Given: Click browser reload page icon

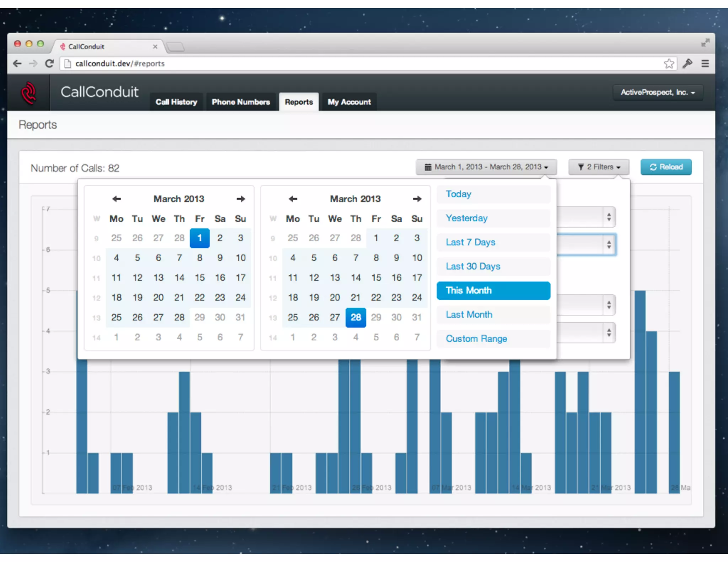Looking at the screenshot, I should pyautogui.click(x=49, y=64).
